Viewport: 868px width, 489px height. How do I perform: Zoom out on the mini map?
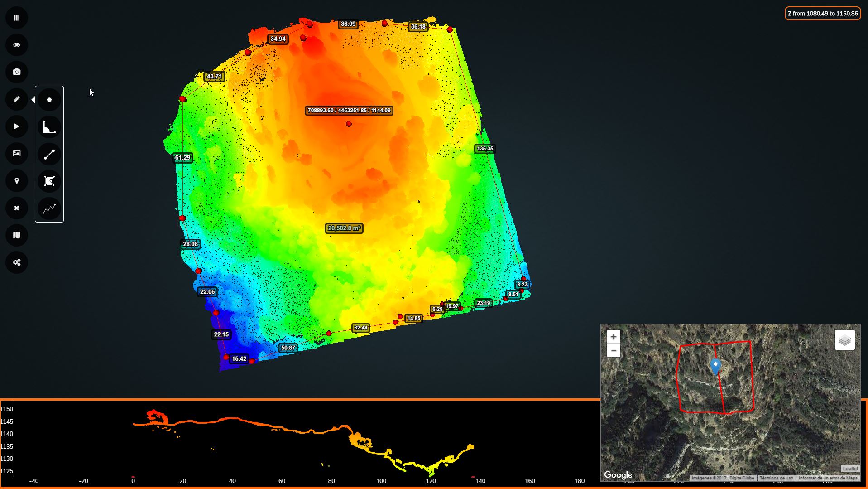pyautogui.click(x=613, y=350)
